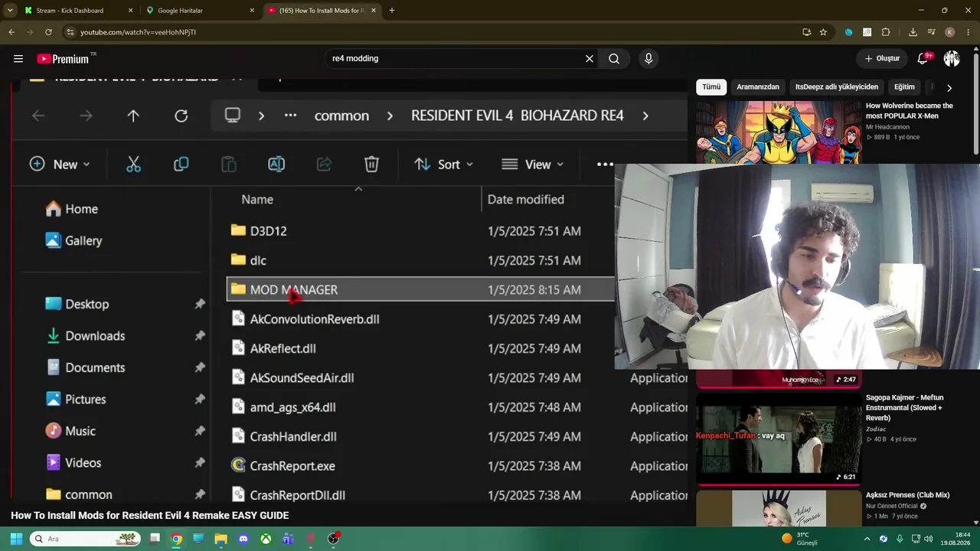Select the ItsDeepz adlı yükleyiciden chip

[837, 86]
